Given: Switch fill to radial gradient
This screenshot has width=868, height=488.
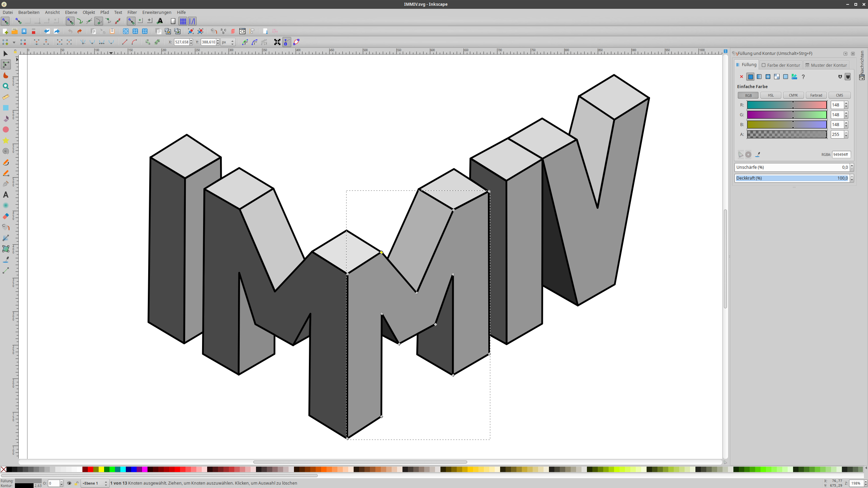Looking at the screenshot, I should 767,77.
